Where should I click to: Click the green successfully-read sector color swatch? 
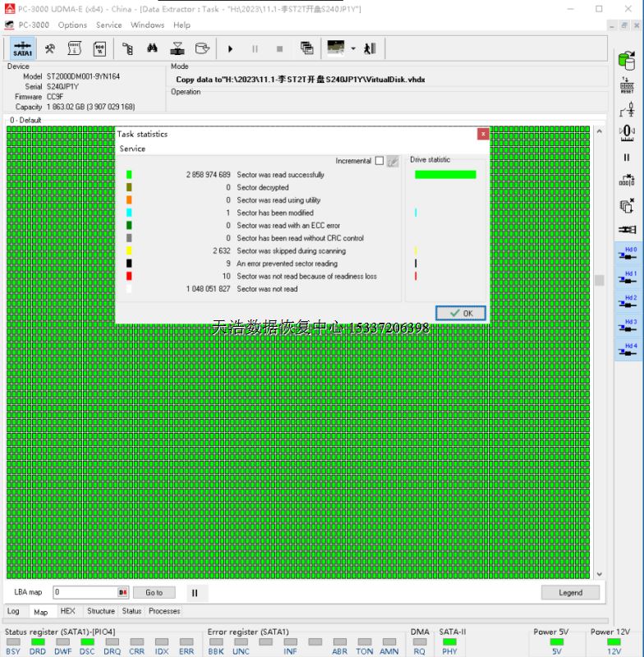click(x=129, y=175)
